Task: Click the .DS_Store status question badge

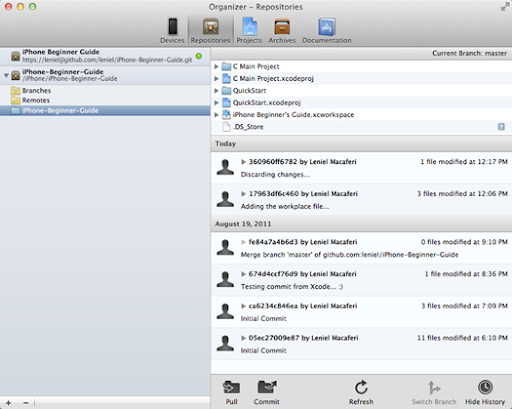Action: (501, 127)
